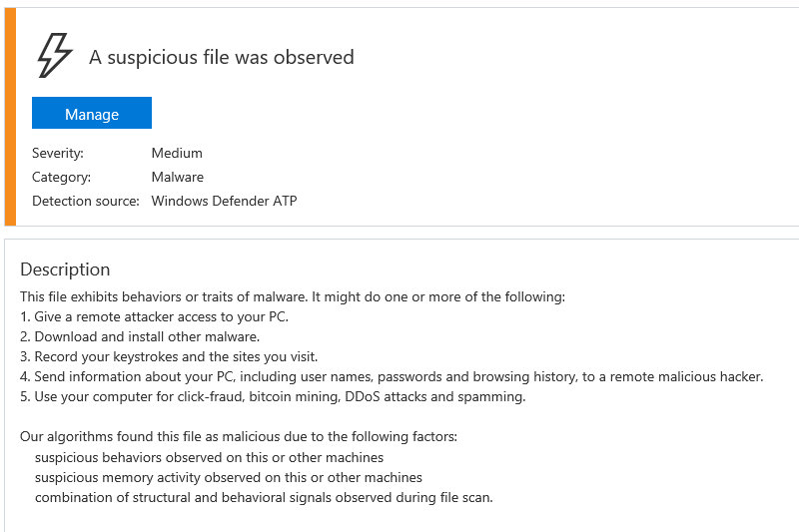Click the Description section heading

click(x=65, y=269)
